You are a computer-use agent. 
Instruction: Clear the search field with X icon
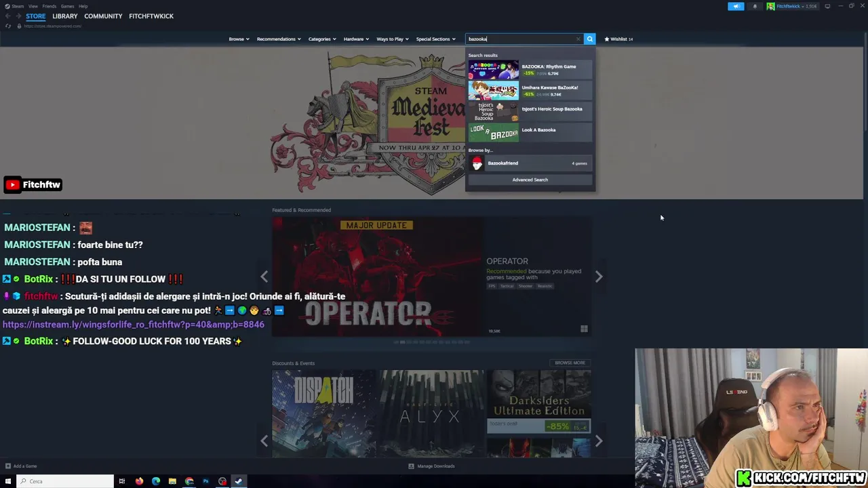pos(578,39)
